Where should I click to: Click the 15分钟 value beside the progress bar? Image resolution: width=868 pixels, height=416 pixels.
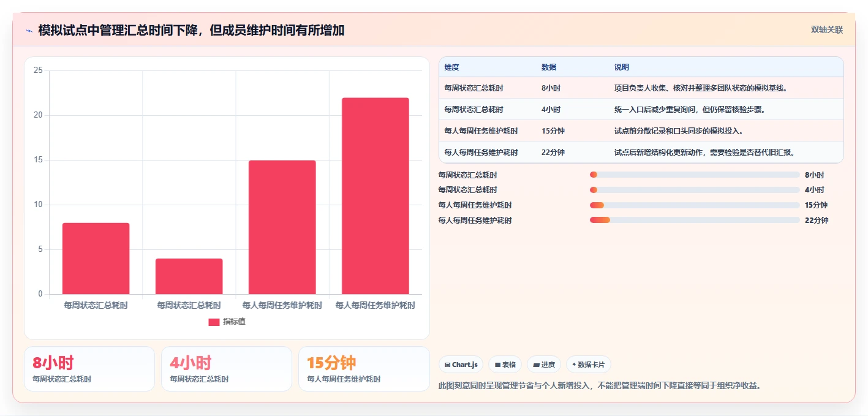[x=817, y=205]
